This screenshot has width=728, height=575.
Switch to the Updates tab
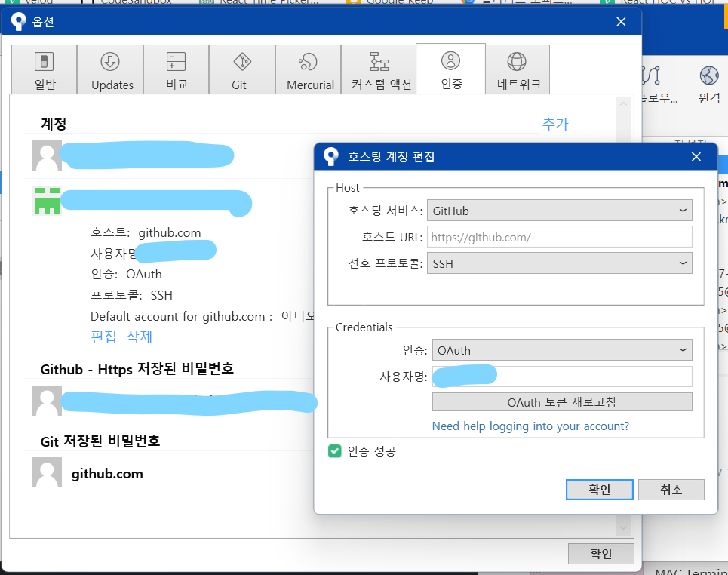coord(110,69)
